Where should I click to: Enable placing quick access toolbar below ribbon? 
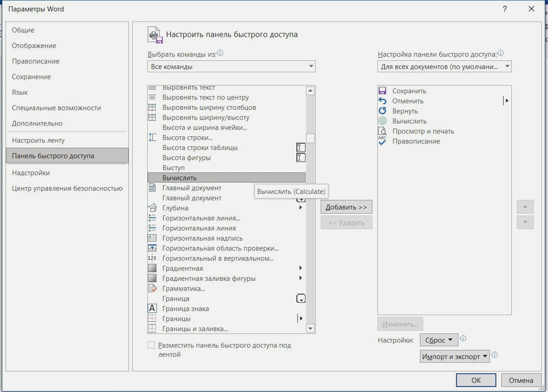[151, 345]
